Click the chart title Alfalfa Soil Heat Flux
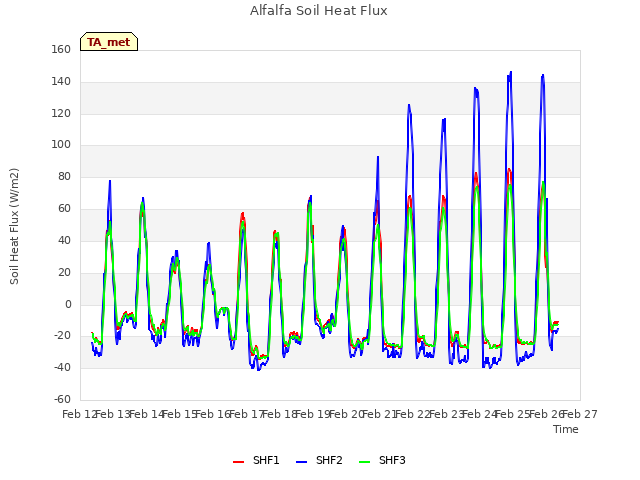 (x=319, y=11)
